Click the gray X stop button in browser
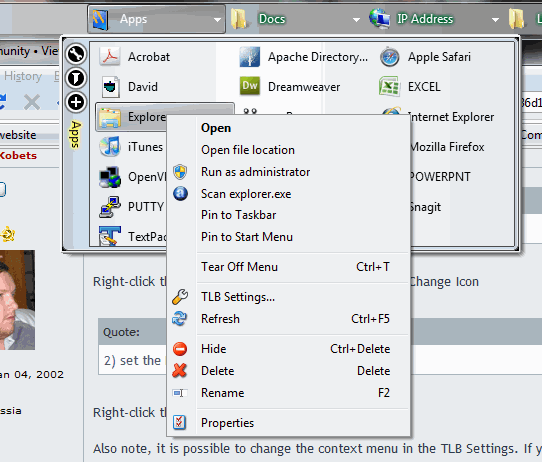This screenshot has height=462, width=542. click(32, 102)
